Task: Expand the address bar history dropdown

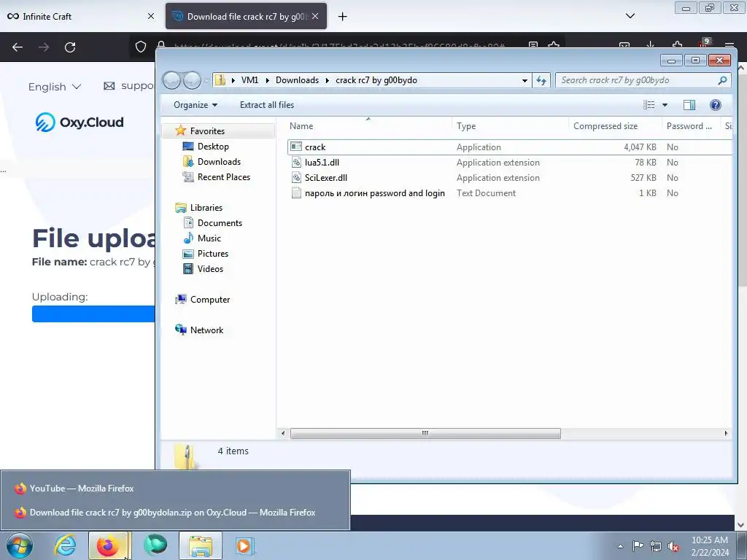Action: (525, 80)
